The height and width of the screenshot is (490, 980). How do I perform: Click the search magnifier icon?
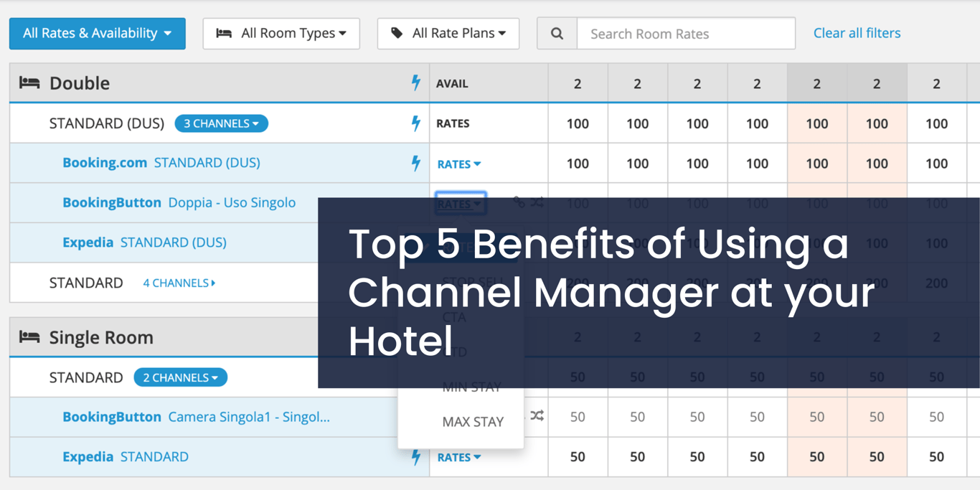[x=557, y=33]
